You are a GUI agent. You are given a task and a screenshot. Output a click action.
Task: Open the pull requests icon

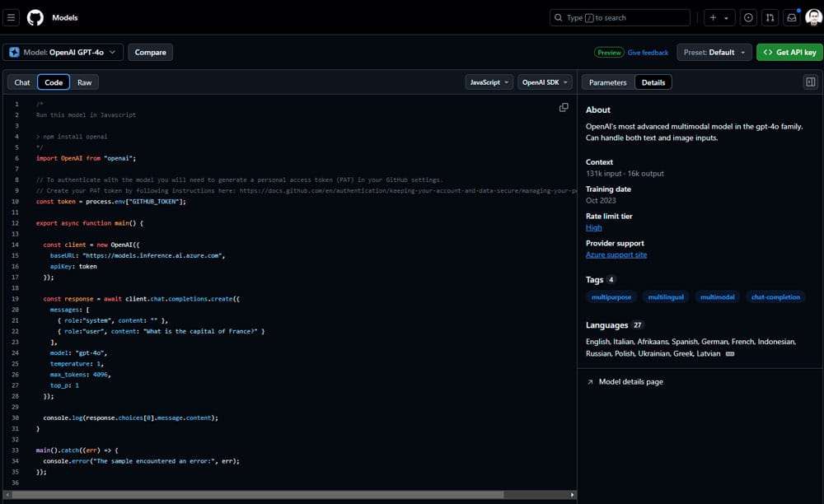pos(770,18)
